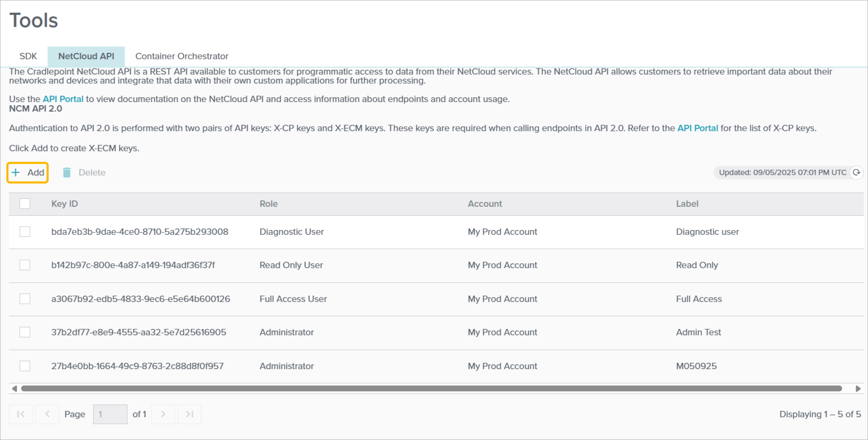This screenshot has height=440, width=868.
Task: Click the previous-page arrow icon
Action: point(47,414)
